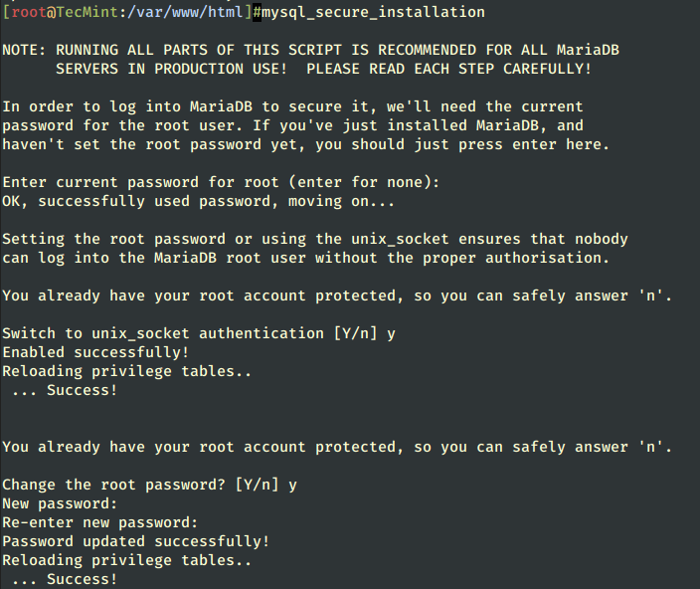Screen dimensions: 700x589
Task: Click the word unix_socket in 'Setting the root password' line
Action: click(400, 240)
